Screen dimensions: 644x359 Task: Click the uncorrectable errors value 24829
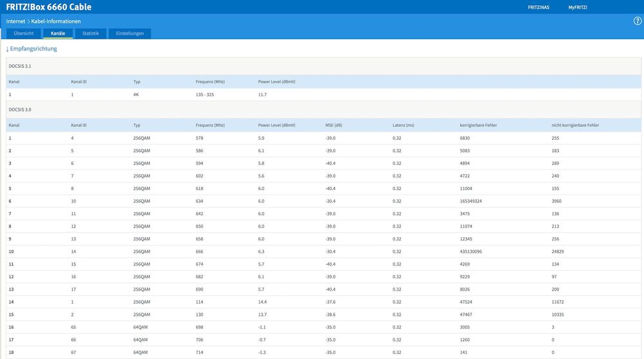(558, 251)
